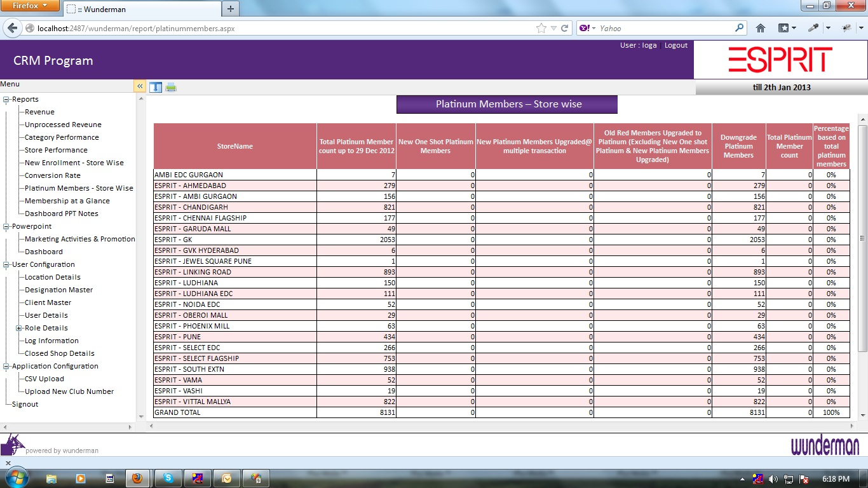Select the eyedropper color picker add-on
868x488 pixels.
click(813, 28)
